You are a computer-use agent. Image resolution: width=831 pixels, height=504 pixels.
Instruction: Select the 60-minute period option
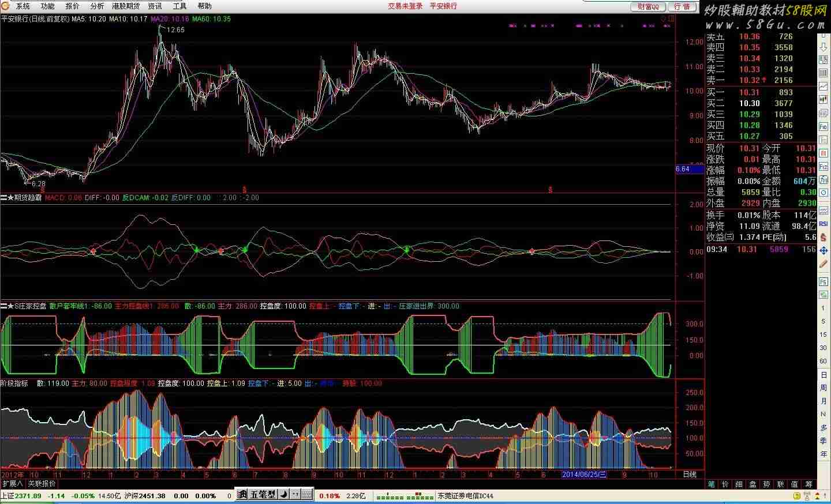[823, 361]
